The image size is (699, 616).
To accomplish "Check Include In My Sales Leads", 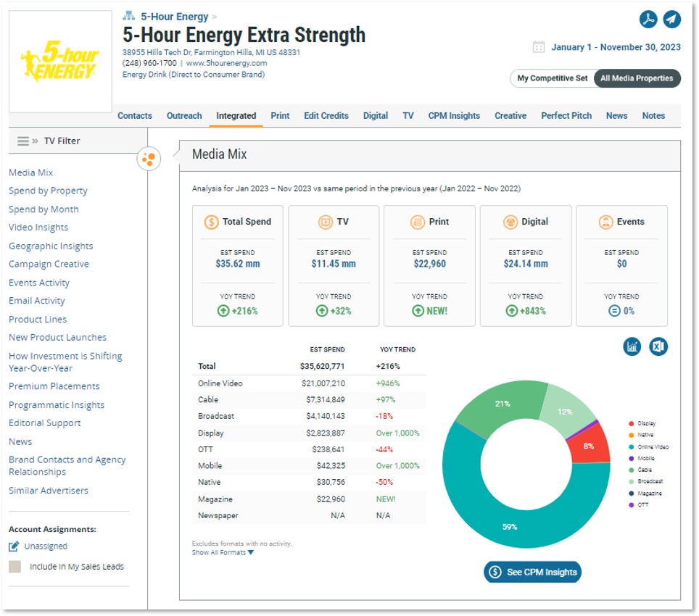I will 15,567.
